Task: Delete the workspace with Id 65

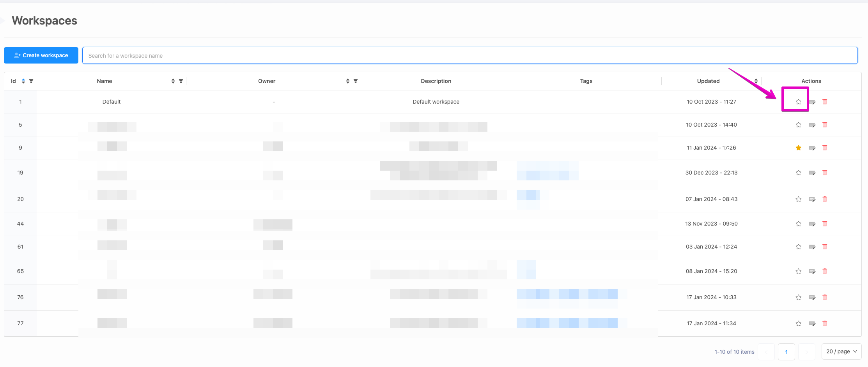Action: tap(825, 271)
